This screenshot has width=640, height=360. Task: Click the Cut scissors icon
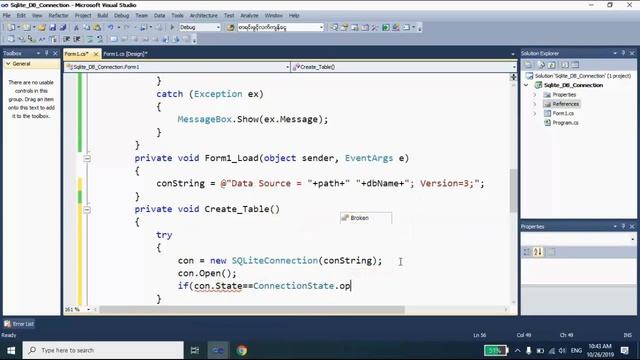click(76, 27)
